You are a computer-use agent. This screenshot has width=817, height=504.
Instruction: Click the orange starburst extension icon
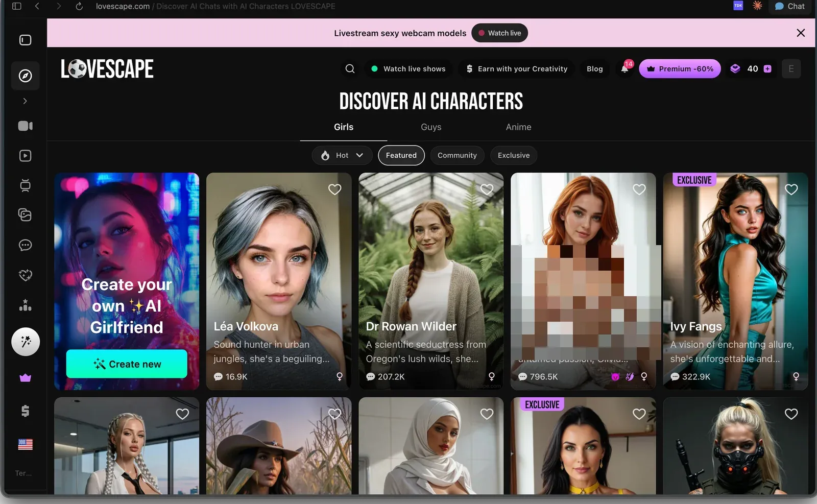pos(757,6)
